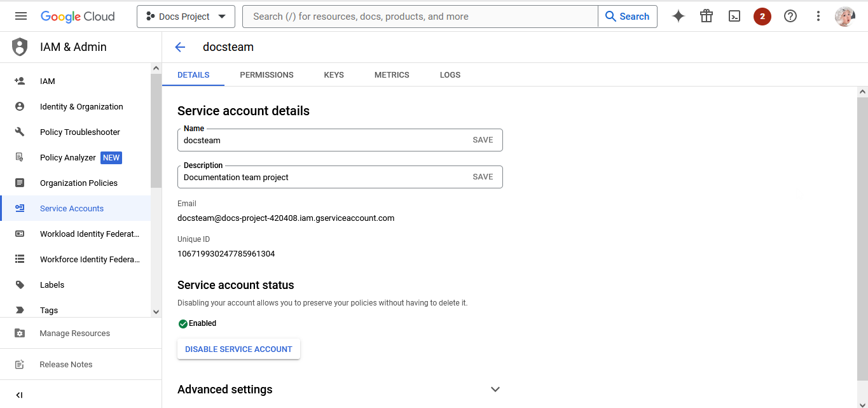Go to Labels in the sidebar
Viewport: 868px width, 408px height.
[x=75, y=285]
